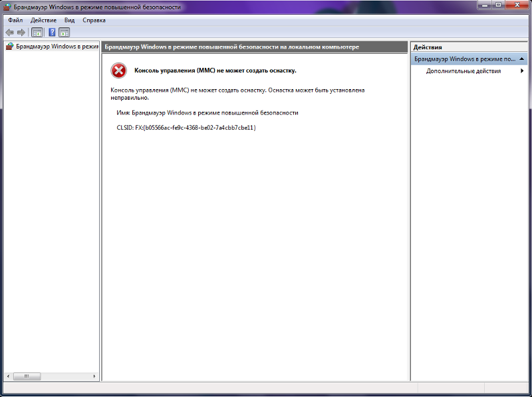Open the Вид menu
This screenshot has width=532, height=397.
pos(70,21)
